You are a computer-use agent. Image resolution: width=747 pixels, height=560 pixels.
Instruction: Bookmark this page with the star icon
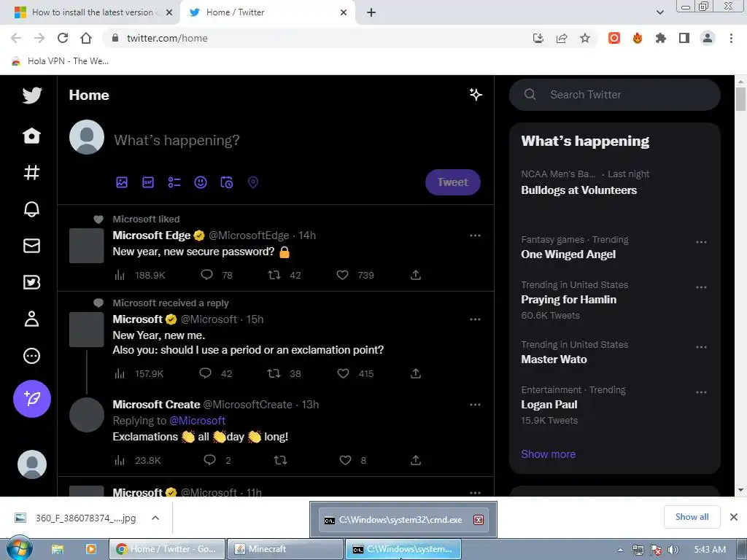[x=585, y=38]
